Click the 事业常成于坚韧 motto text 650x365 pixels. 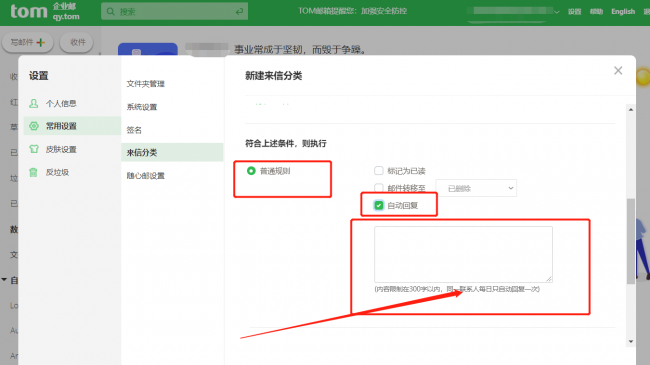click(301, 50)
